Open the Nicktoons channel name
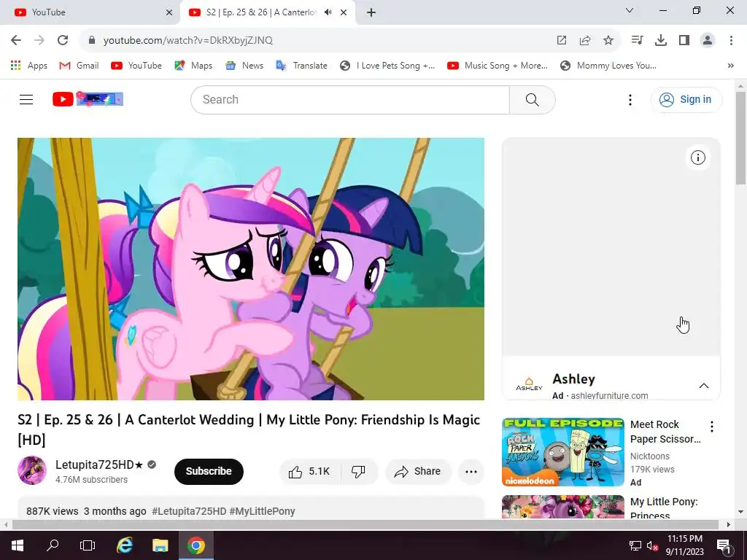 650,456
